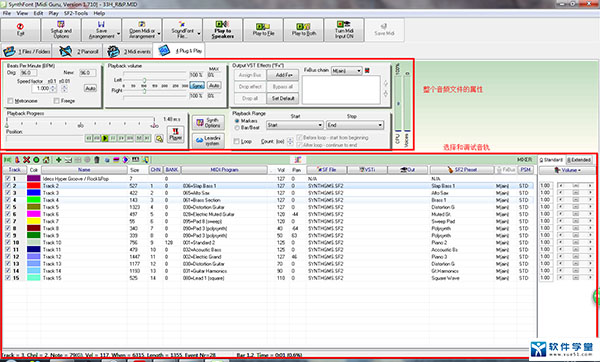Click the house icon in track toolbar
This screenshot has height=362, width=600.
coord(46,160)
